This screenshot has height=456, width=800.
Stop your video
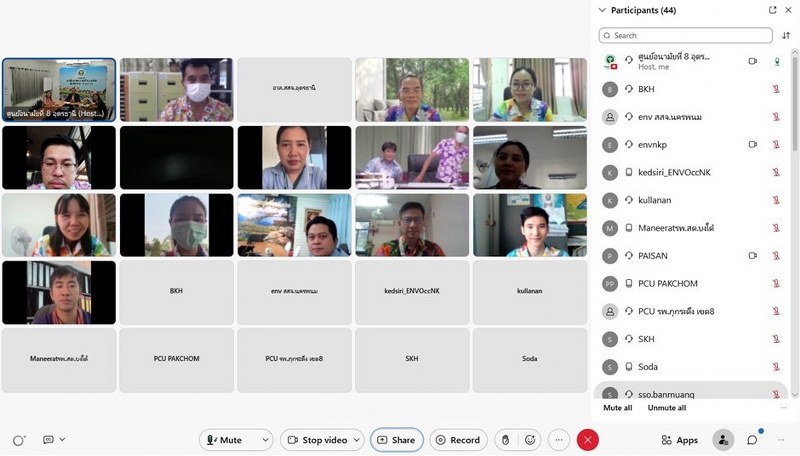[x=316, y=440]
